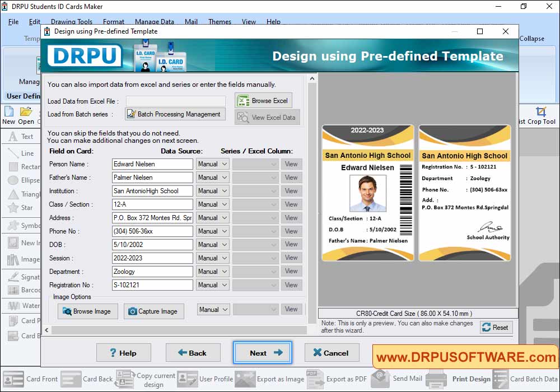Image resolution: width=560 pixels, height=392 pixels.
Task: Click Export as PDF
Action: pos(337,379)
